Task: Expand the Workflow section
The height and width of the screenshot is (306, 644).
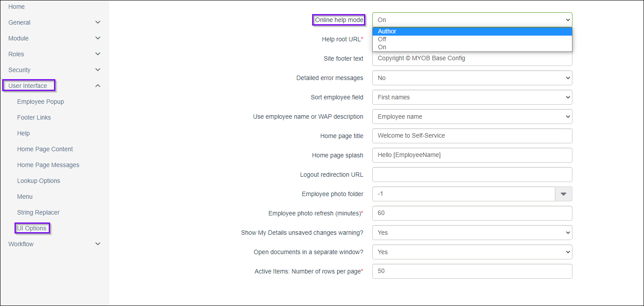Action: pos(97,244)
